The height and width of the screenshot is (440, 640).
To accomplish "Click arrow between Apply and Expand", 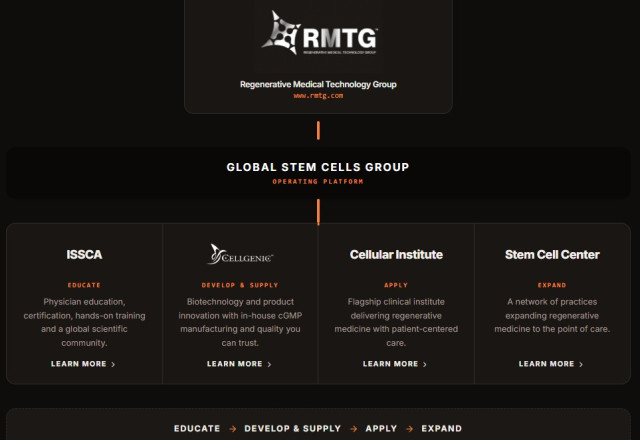I will (409, 429).
